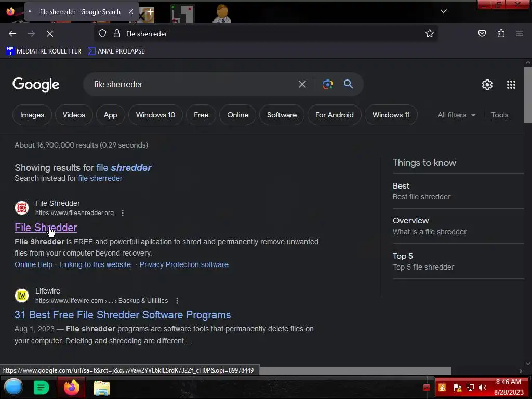Open the ANAL PROLAPSE bookmark
Screen dimensions: 532x399
[x=116, y=51]
